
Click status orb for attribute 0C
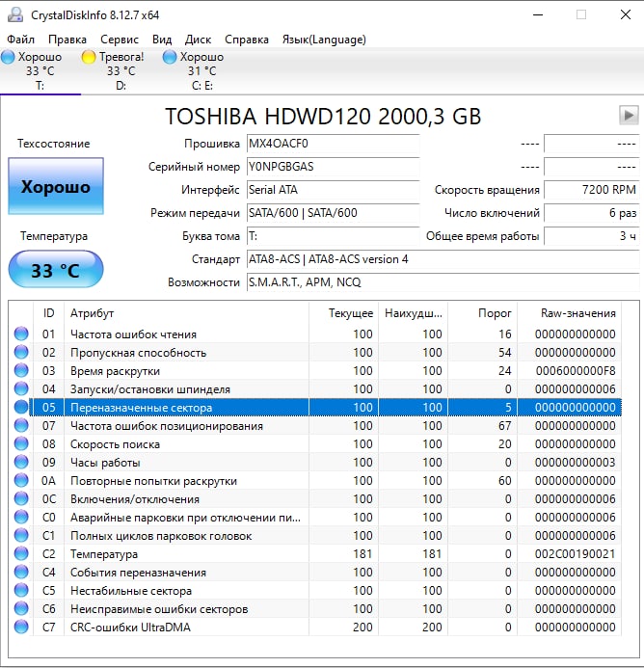[21, 498]
